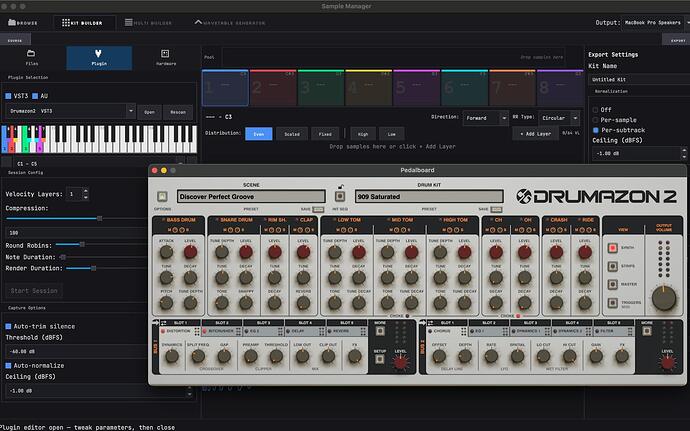Click the Bus 1 Setup button
The image size is (690, 431).
click(x=380, y=359)
